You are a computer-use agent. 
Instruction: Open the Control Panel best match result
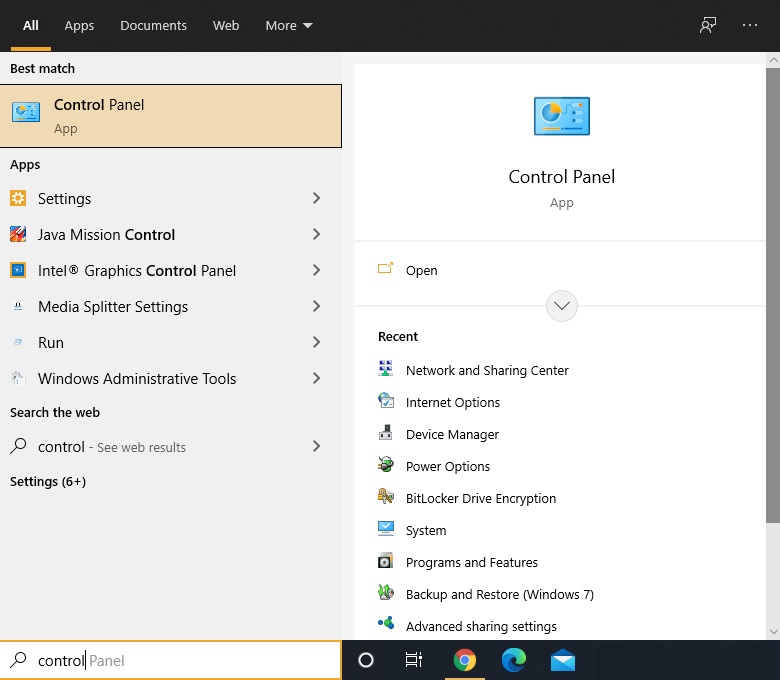(x=171, y=116)
